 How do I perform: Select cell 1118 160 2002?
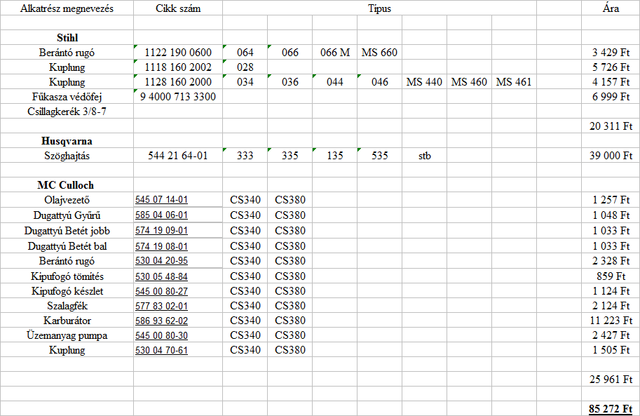[178, 67]
